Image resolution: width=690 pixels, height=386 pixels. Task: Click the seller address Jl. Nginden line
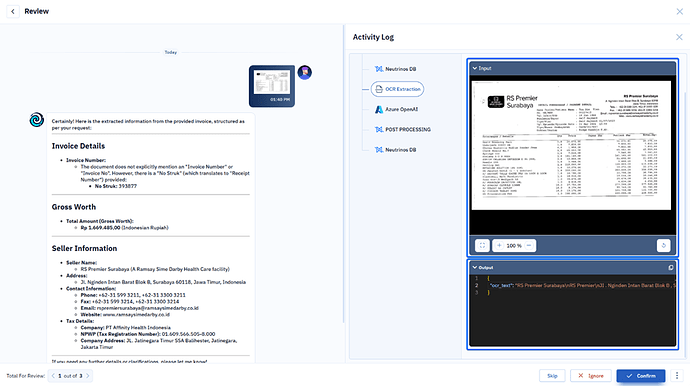(163, 282)
